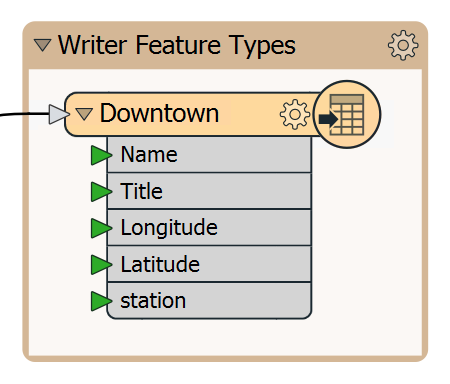Select the Title attribute row

209,191
